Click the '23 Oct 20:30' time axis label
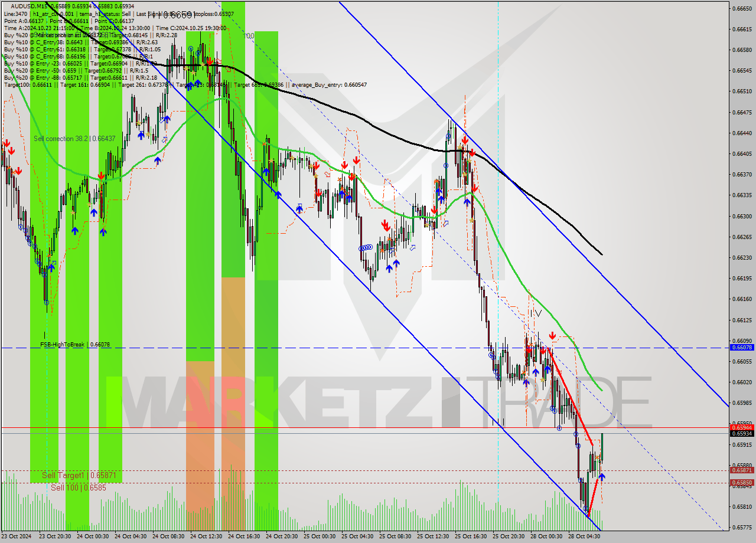 [x=56, y=537]
